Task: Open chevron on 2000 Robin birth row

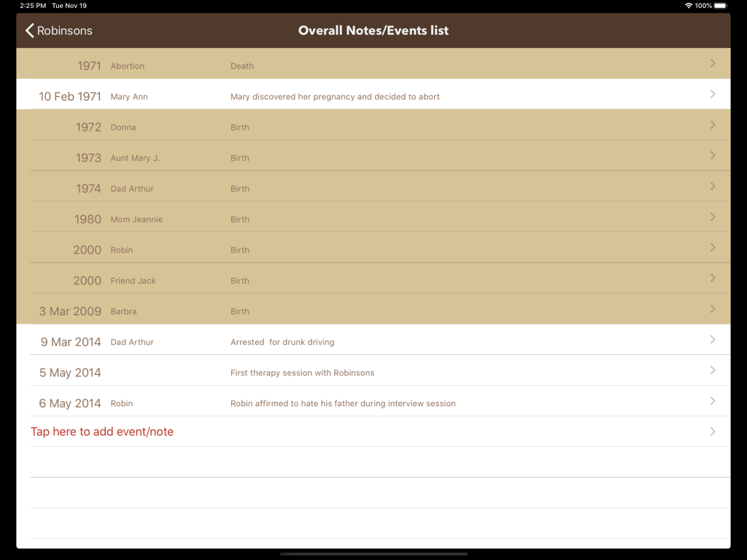Action: [x=713, y=248]
